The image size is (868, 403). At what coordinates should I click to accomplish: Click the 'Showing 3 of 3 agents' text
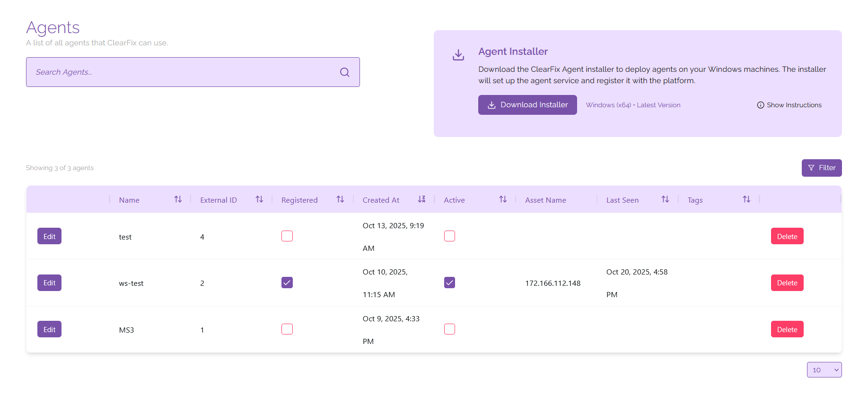60,168
